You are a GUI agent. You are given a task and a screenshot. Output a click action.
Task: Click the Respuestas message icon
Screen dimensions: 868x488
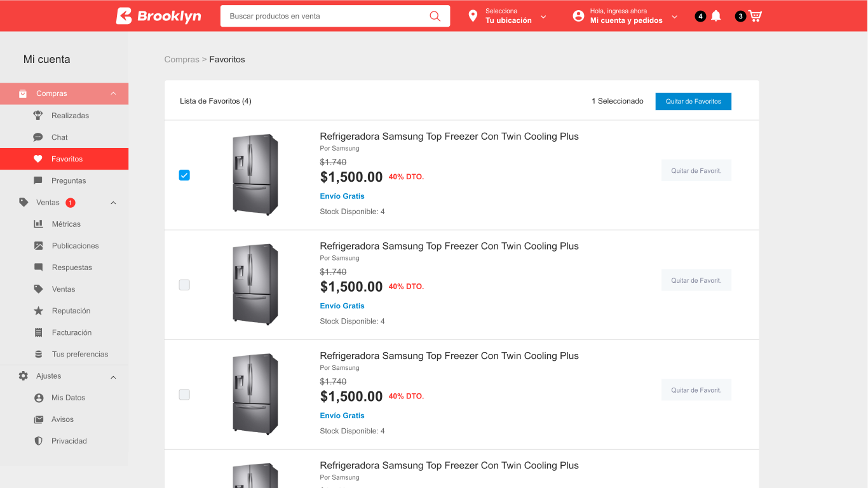pyautogui.click(x=39, y=268)
